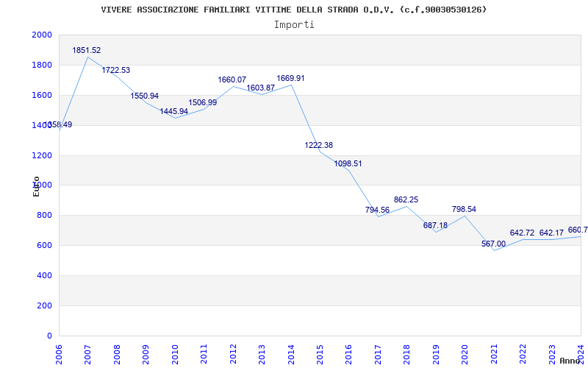Click x-axis year 2010
The height and width of the screenshot is (368, 588).
tap(175, 354)
